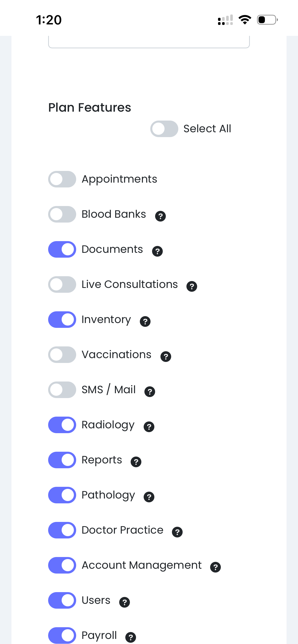Tap the SMS / Mail help icon
298x644 pixels.
(x=150, y=392)
